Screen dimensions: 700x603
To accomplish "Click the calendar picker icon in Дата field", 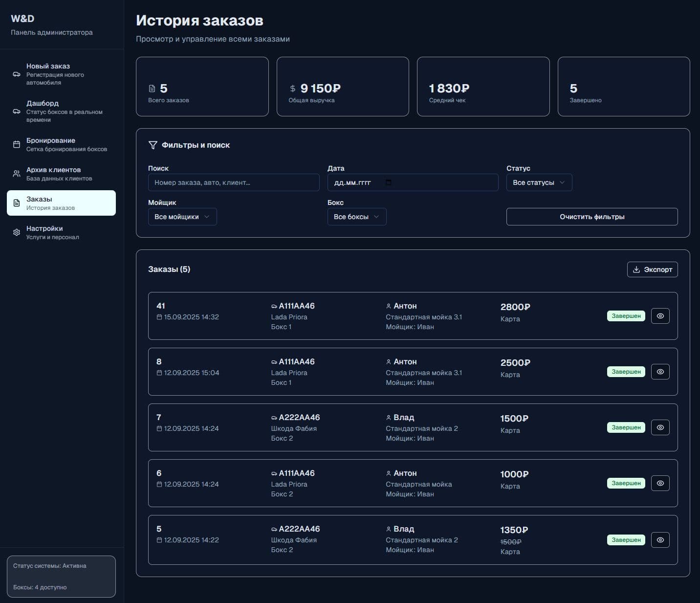I will coord(389,182).
